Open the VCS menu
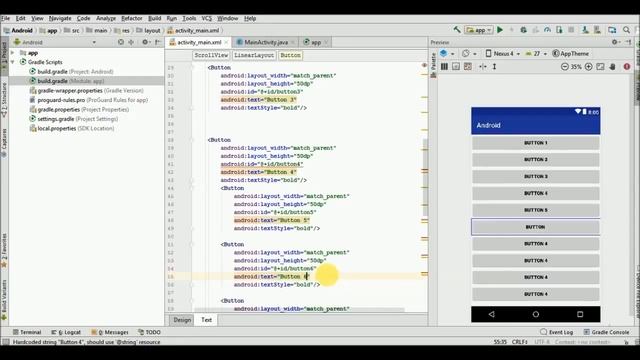Image resolution: width=640 pixels, height=360 pixels. tap(207, 18)
